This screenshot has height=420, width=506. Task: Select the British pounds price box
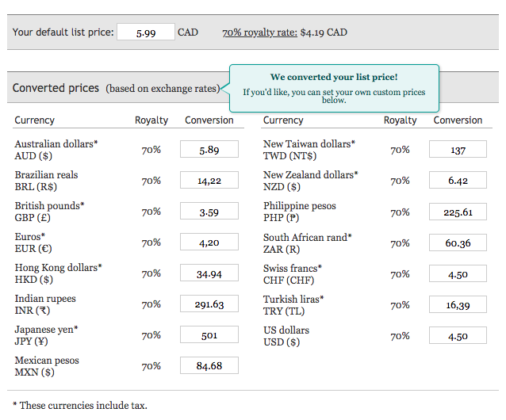tap(209, 212)
